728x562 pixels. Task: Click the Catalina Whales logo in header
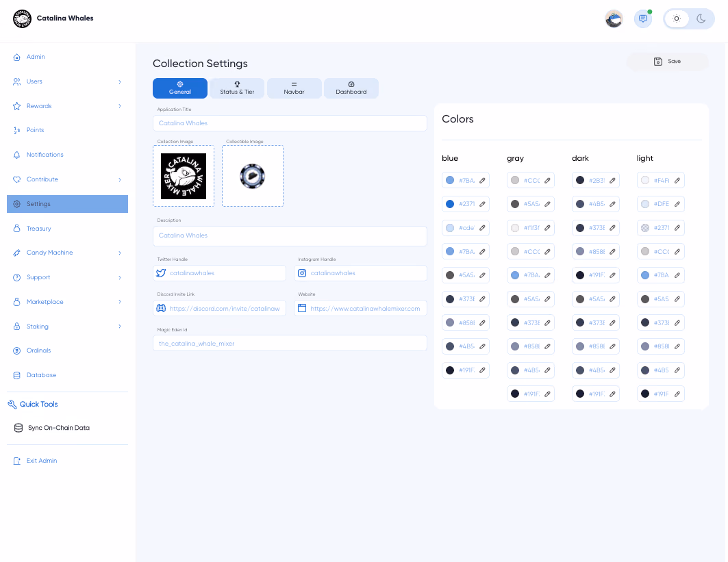(22, 18)
